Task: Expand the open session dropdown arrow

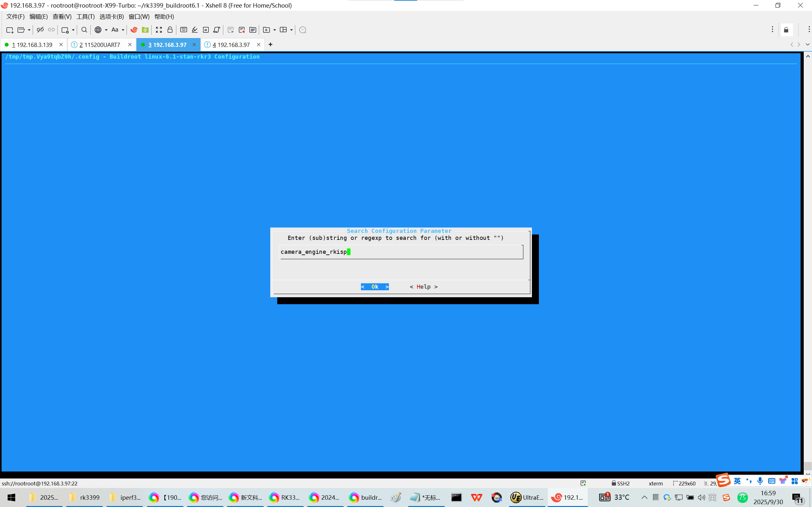Action: 29,30
